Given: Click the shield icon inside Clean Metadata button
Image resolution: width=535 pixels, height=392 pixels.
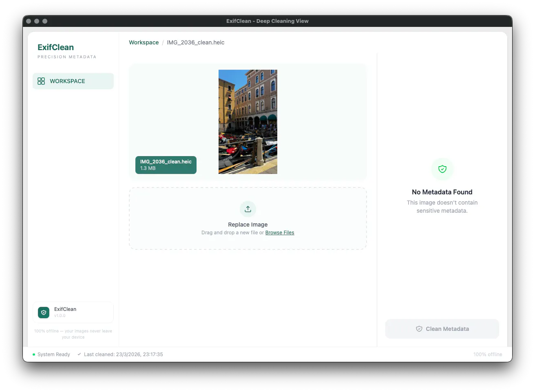Looking at the screenshot, I should (x=419, y=329).
